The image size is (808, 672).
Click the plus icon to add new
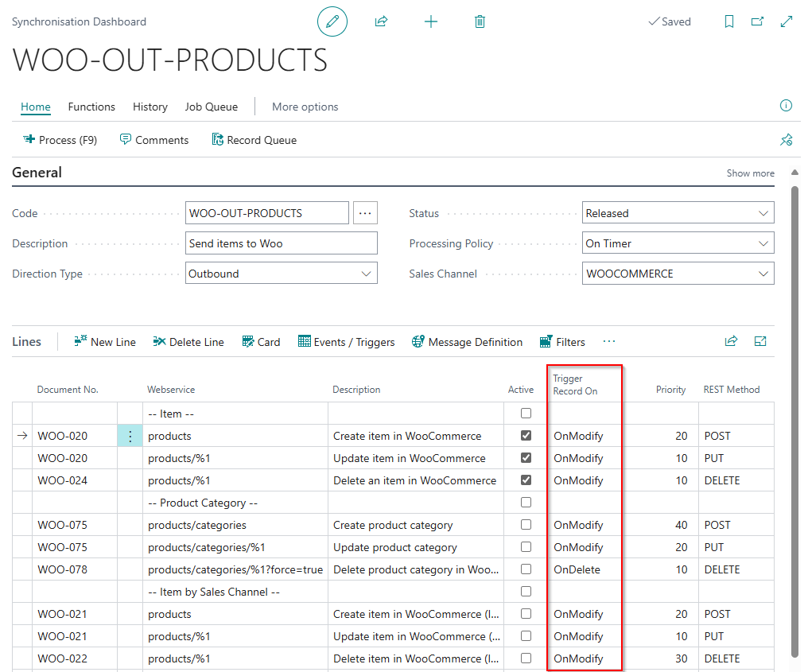(x=431, y=21)
